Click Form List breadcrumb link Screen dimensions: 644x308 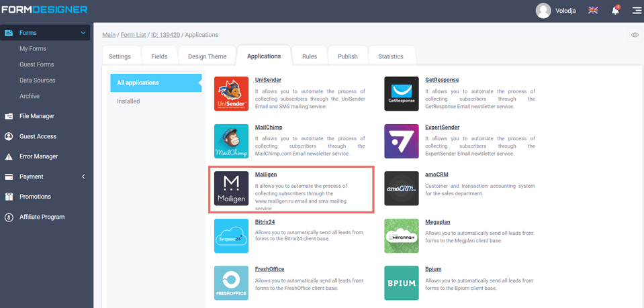(x=133, y=35)
